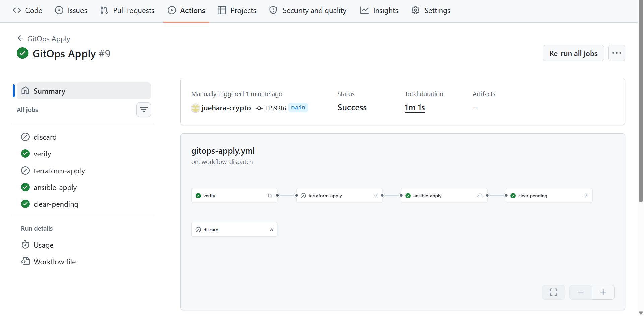This screenshot has height=316, width=644.
Task: Open Security and quality tab
Action: pyautogui.click(x=308, y=10)
